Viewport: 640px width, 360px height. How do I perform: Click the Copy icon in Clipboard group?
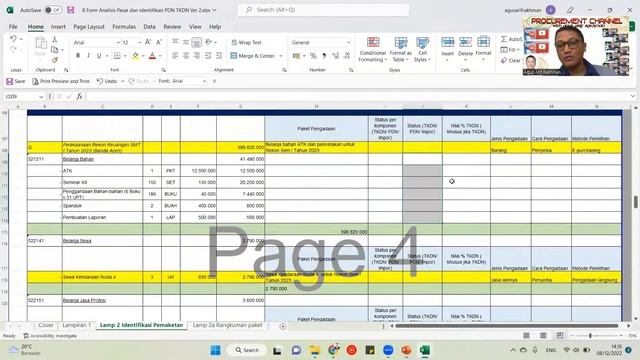click(x=54, y=49)
